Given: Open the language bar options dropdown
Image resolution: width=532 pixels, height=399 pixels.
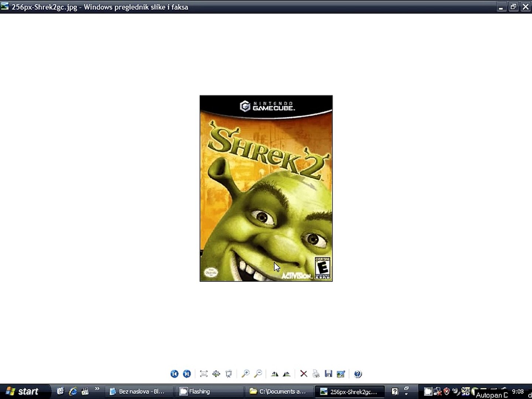Looking at the screenshot, I should [406, 394].
